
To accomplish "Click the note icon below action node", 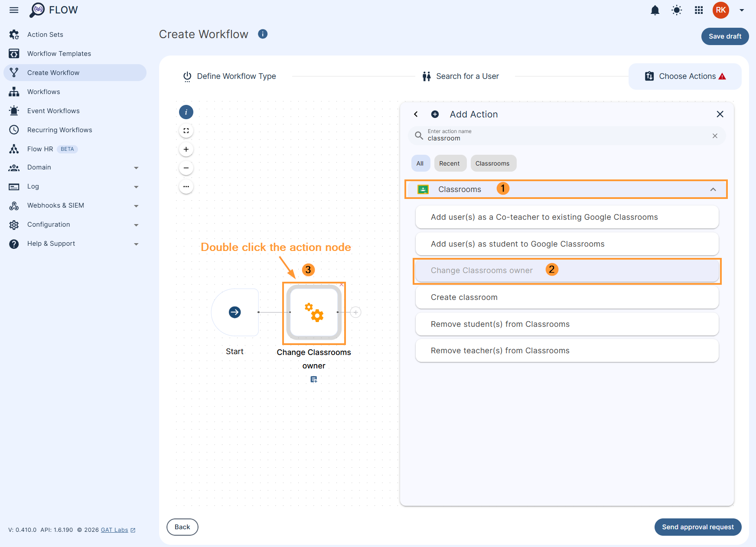I will tap(314, 380).
